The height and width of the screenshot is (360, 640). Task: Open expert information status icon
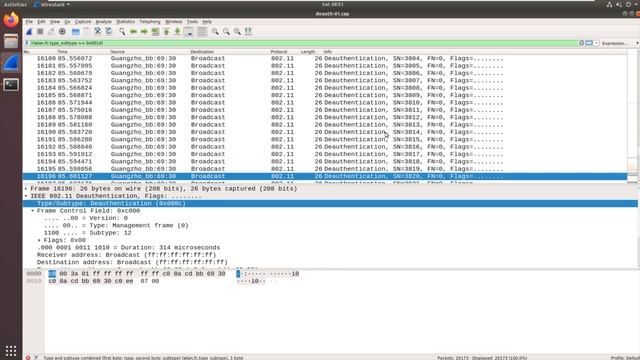pyautogui.click(x=28, y=358)
